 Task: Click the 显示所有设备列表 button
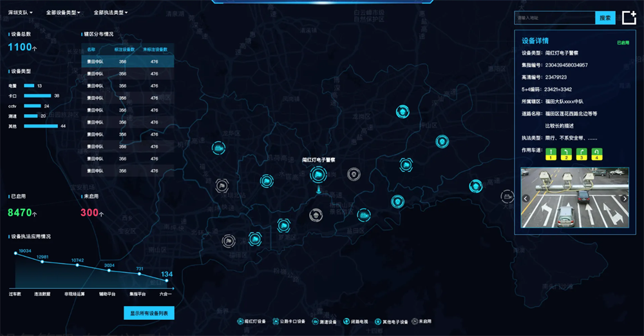(x=149, y=313)
